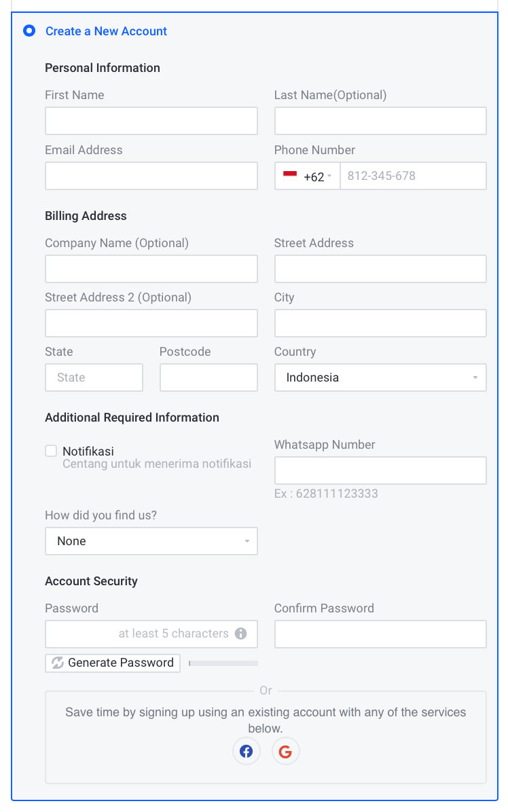Select the Whatsapp Number text box
508x812 pixels.
pos(380,470)
